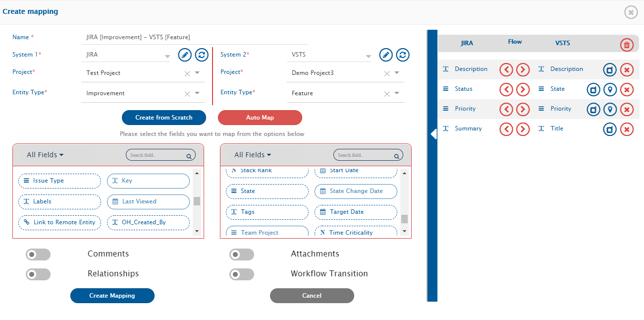Open the left All Fields filter dropdown
Screen dimensions: 644x320
click(45, 155)
